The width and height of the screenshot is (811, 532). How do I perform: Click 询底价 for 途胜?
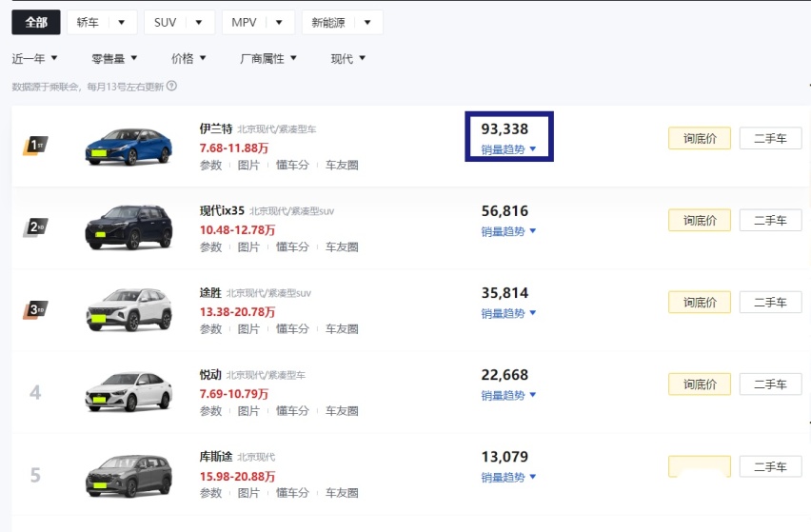(700, 303)
